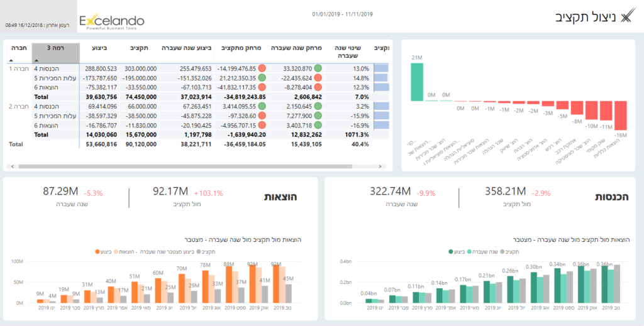
Task: Click the ביצוע שנה שעברה column header
Action: pos(187,48)
